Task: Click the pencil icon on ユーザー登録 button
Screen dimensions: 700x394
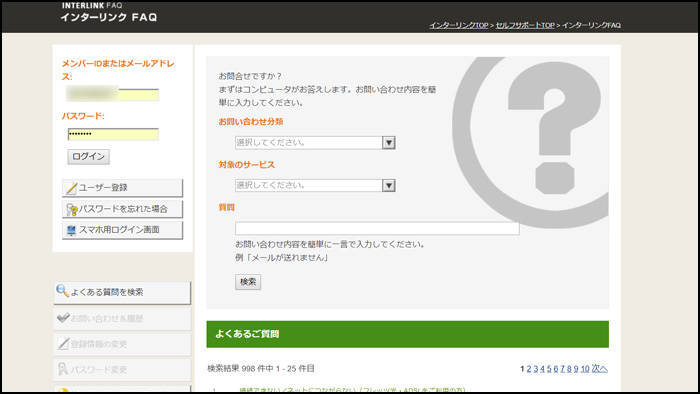Action: coord(71,188)
